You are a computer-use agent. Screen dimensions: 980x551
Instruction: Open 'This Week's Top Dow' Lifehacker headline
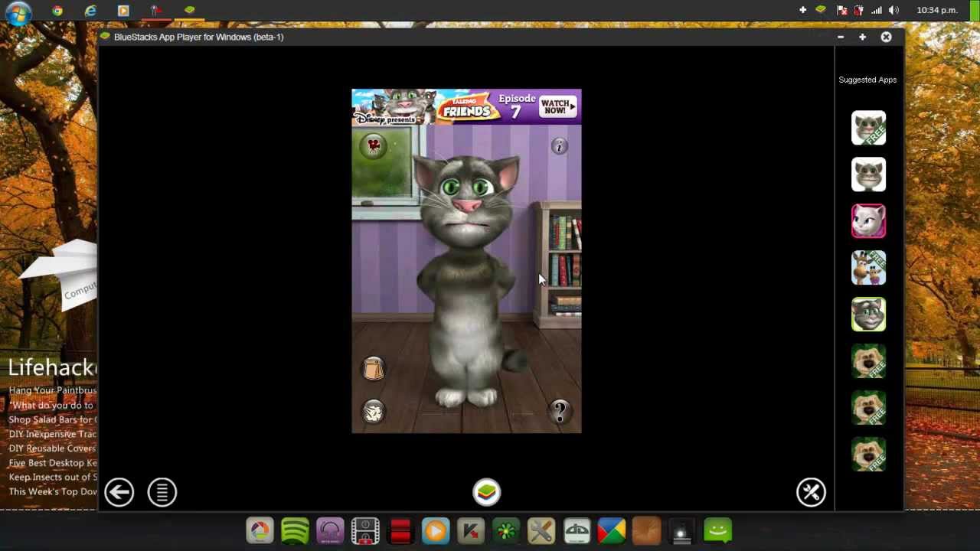tap(52, 492)
